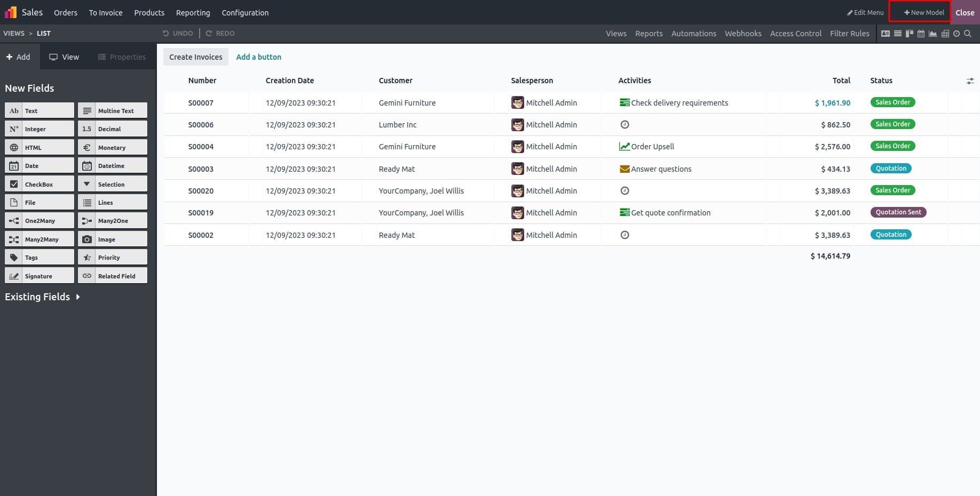Open the Reporting menu
Viewport: 980px width, 496px height.
pos(193,12)
